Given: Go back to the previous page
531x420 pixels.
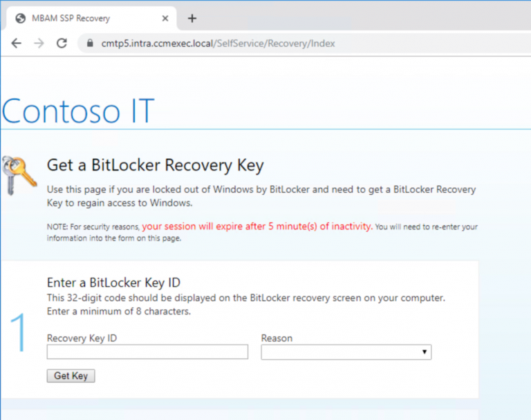Looking at the screenshot, I should pos(17,43).
